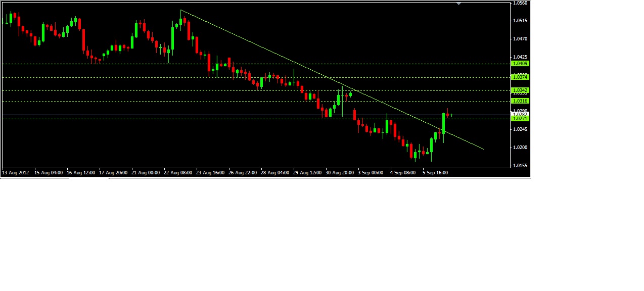The width and height of the screenshot is (644, 291).
Task: Click the 29 Aug 12:00 time label
Action: point(307,173)
